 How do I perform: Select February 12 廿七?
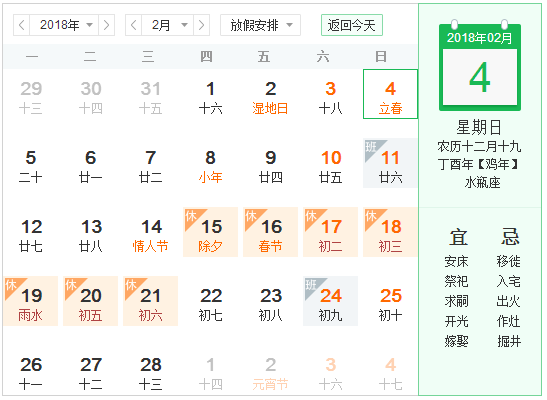(31, 232)
